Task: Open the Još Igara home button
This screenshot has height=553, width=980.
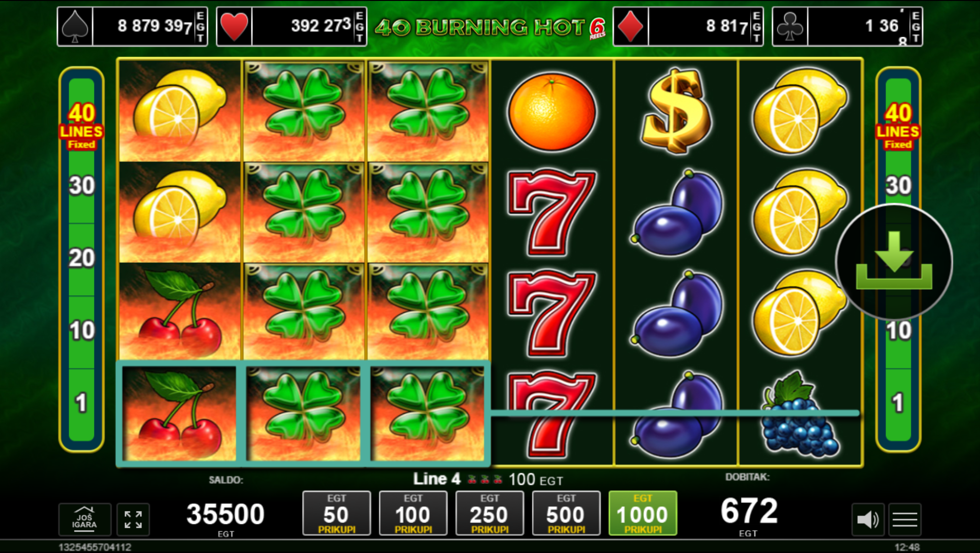Action: coord(84,520)
